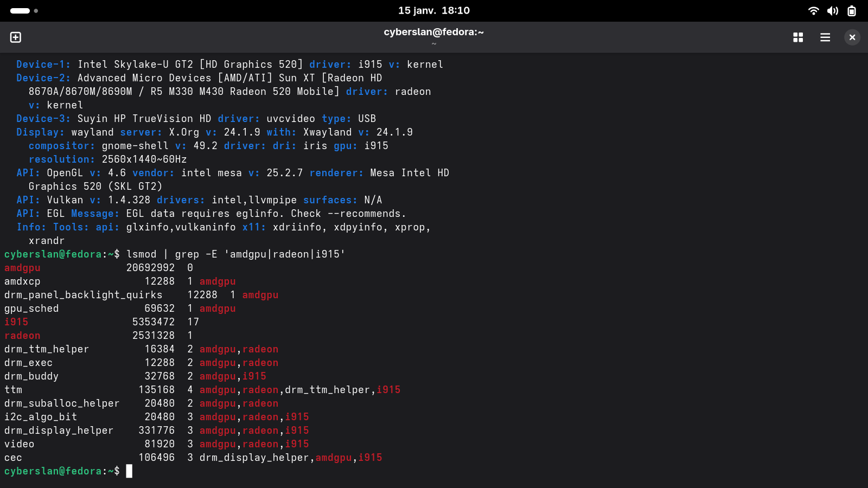
Task: Open a new terminal tab
Action: coord(16,37)
